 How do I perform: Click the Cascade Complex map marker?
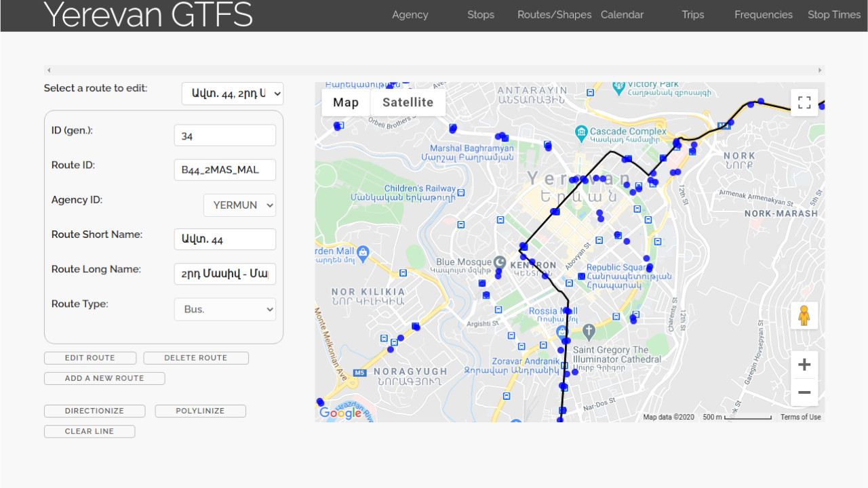(580, 131)
